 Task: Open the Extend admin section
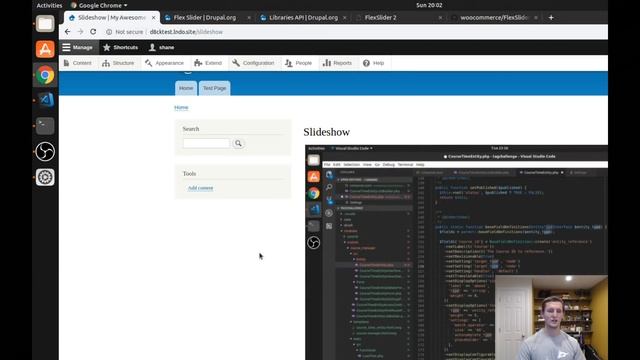208,63
